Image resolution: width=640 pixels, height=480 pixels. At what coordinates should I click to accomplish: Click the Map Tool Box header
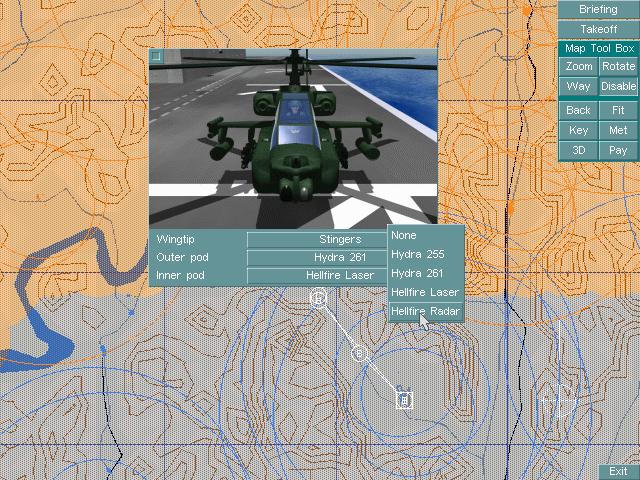pos(599,49)
